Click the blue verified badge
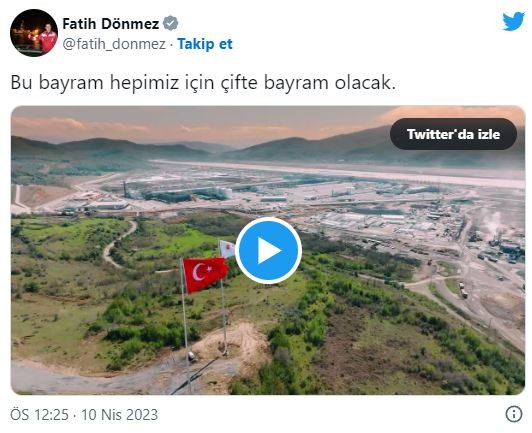The image size is (532, 433). tap(170, 23)
